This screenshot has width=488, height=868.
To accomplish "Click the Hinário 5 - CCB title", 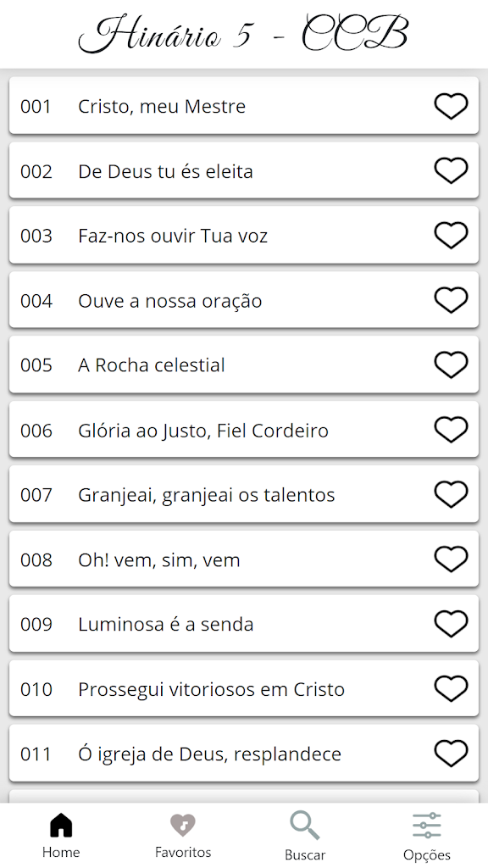I will [243, 34].
